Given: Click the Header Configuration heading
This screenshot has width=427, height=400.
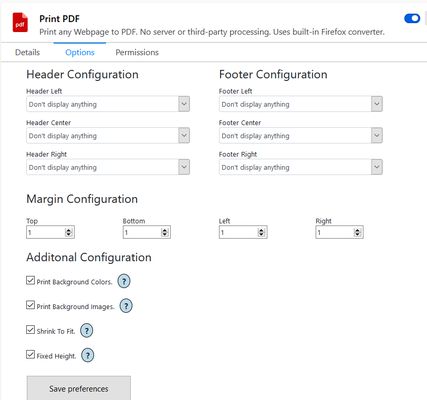Looking at the screenshot, I should pyautogui.click(x=82, y=74).
